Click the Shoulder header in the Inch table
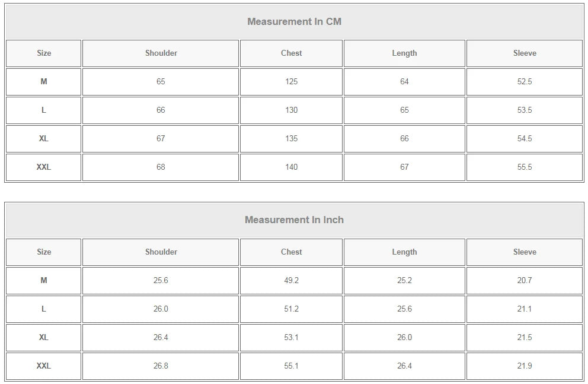Image resolution: width=588 pixels, height=384 pixels. 161,252
